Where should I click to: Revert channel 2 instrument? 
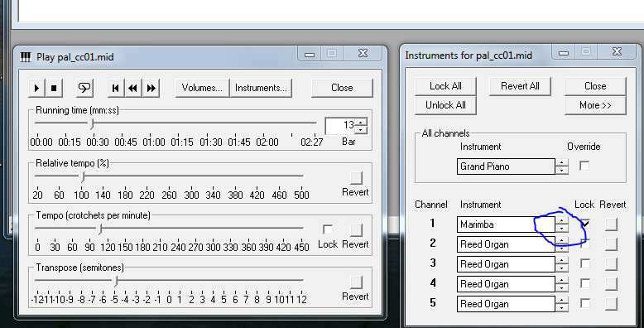click(611, 244)
